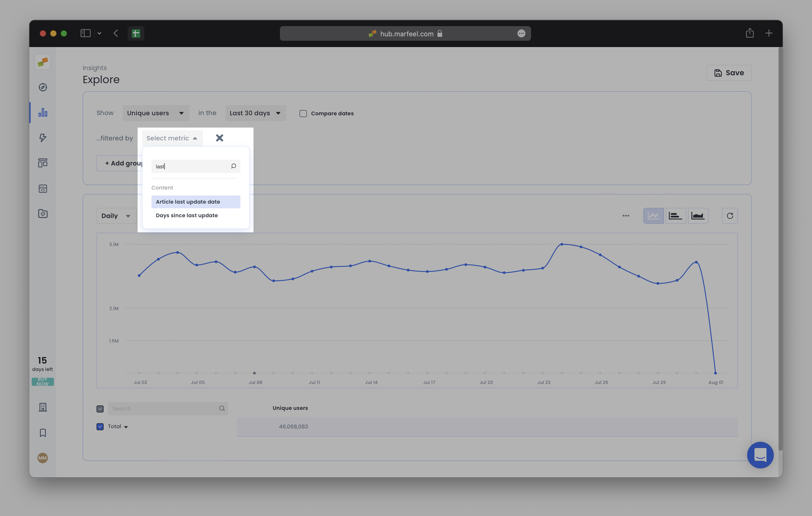Switch to area chart view

tap(698, 216)
